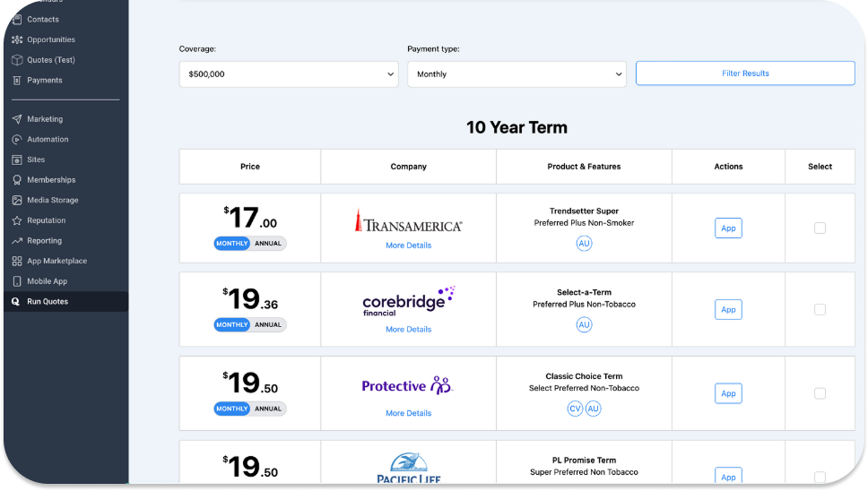Image resolution: width=868 pixels, height=491 pixels.
Task: Click the Run Quotes search icon
Action: (x=16, y=301)
